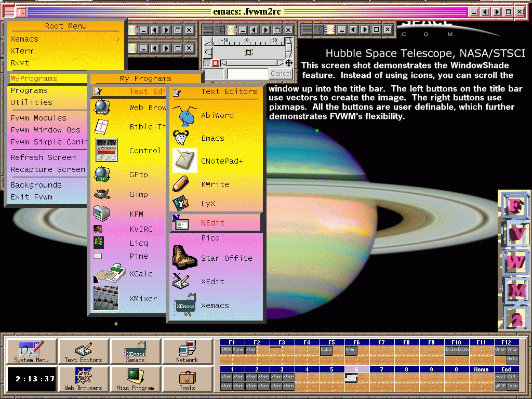Image resolution: width=532 pixels, height=399 pixels.
Task: Start KWrite from its pencil icon
Action: coord(181,184)
